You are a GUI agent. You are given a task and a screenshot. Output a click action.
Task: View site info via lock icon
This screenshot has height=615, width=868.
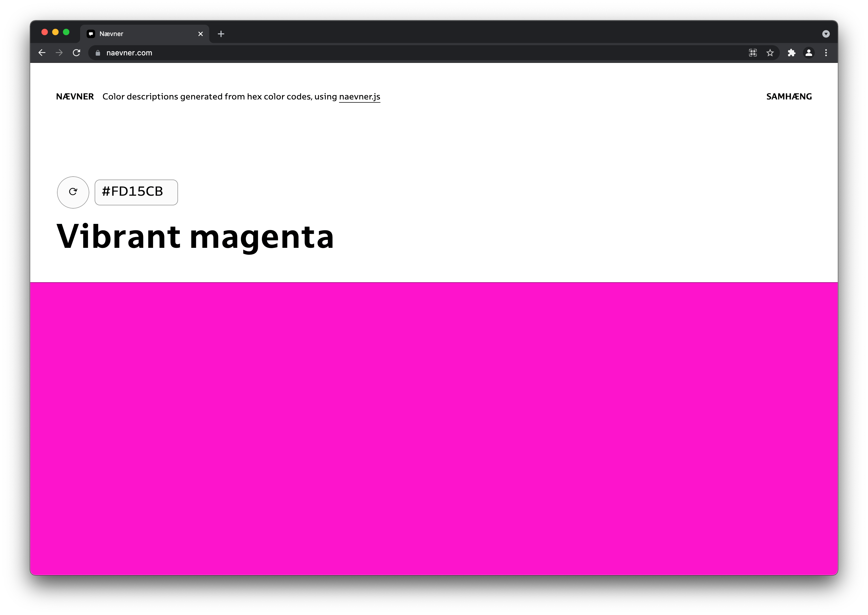(98, 53)
